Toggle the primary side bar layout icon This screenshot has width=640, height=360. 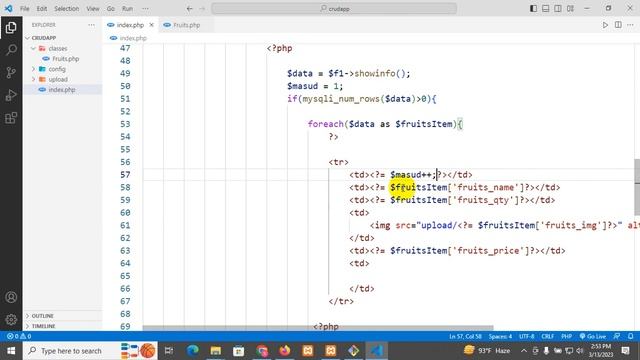(x=533, y=9)
